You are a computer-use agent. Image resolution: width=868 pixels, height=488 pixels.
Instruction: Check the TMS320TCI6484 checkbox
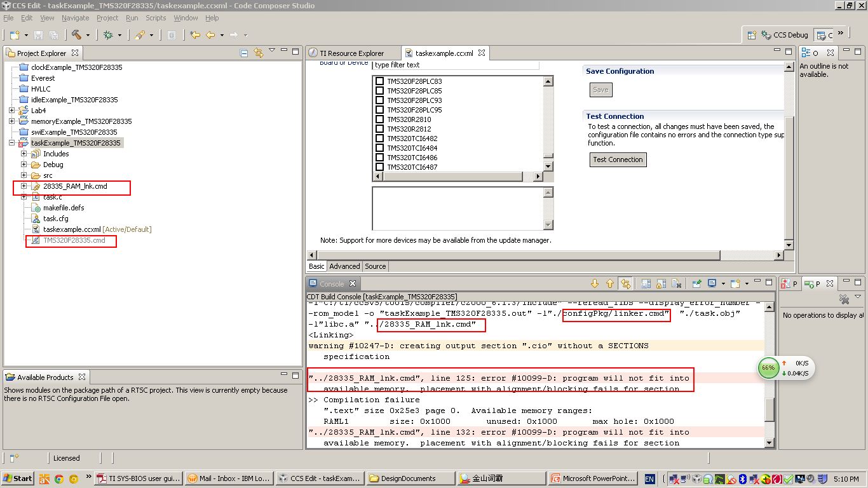coord(379,148)
